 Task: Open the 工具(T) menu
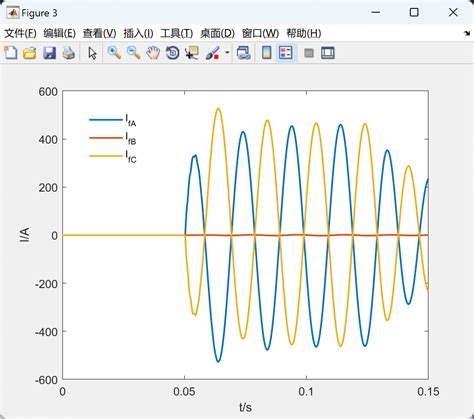(x=177, y=33)
